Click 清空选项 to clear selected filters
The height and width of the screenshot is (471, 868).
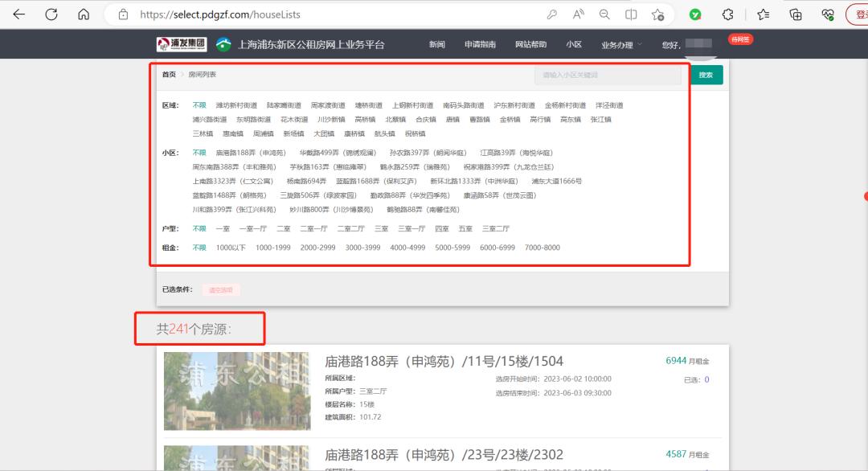(222, 290)
